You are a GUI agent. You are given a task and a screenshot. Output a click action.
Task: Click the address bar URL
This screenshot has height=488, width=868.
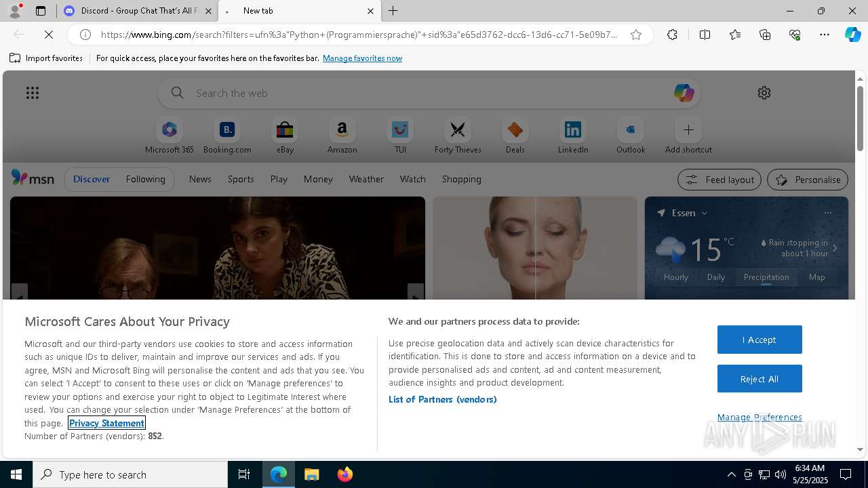[x=359, y=35]
